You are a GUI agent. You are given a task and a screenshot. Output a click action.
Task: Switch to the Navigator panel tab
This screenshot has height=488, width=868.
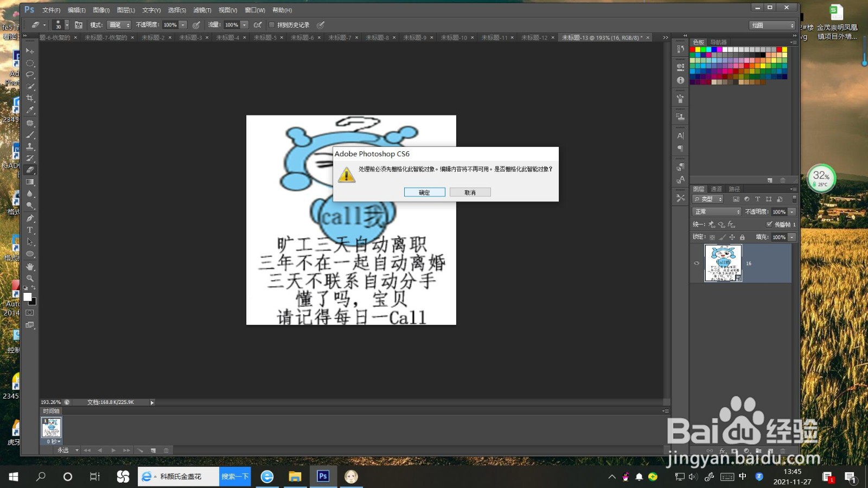pyautogui.click(x=719, y=42)
